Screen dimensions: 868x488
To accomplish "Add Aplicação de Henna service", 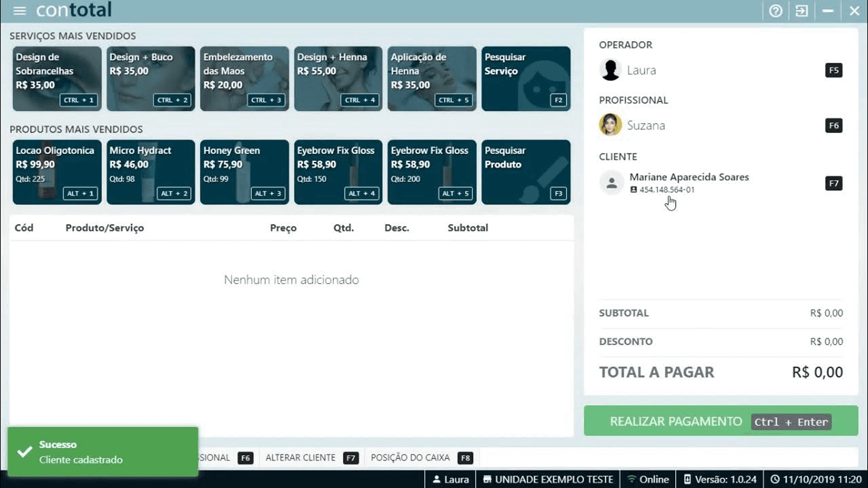I will click(x=432, y=79).
